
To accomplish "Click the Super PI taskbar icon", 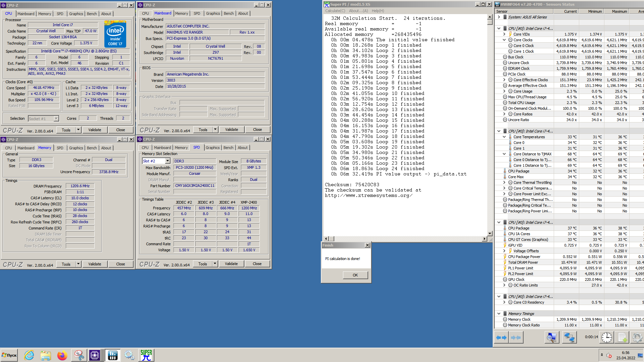I will tap(146, 355).
